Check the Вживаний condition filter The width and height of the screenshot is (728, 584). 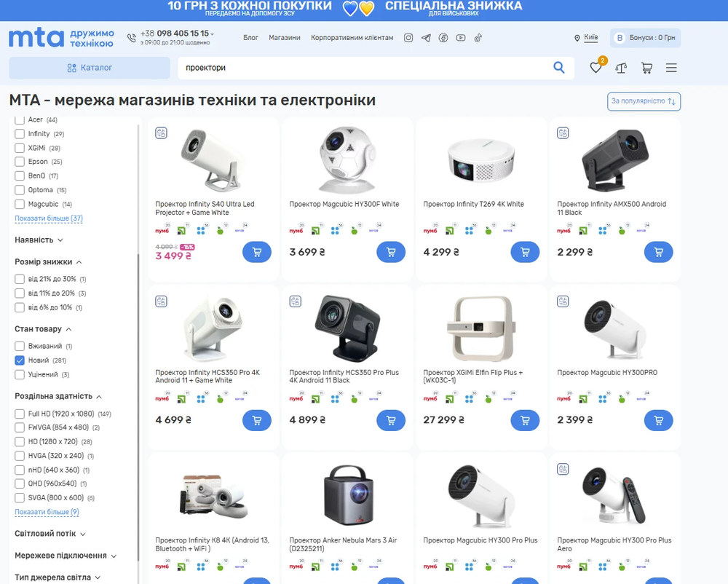(20, 347)
